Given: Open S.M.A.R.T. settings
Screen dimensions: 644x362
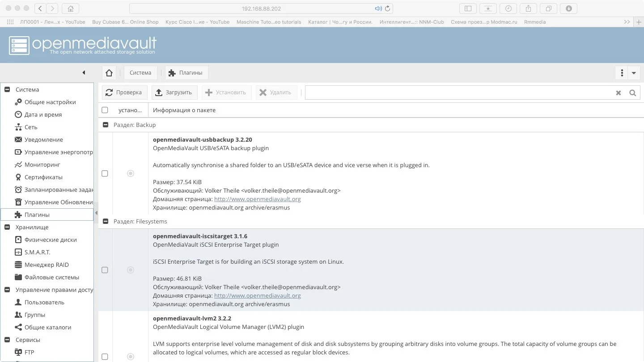Looking at the screenshot, I should [x=37, y=252].
